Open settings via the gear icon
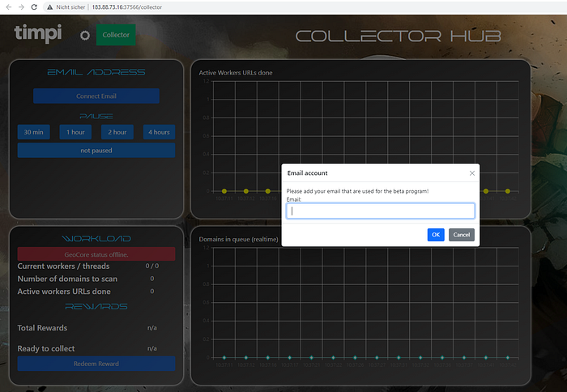This screenshot has height=392, width=567. click(84, 36)
